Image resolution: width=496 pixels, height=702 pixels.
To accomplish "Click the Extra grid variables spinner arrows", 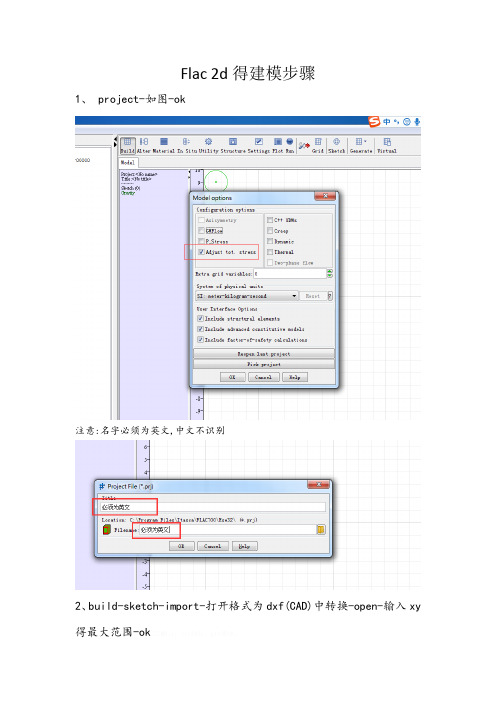I will (330, 274).
